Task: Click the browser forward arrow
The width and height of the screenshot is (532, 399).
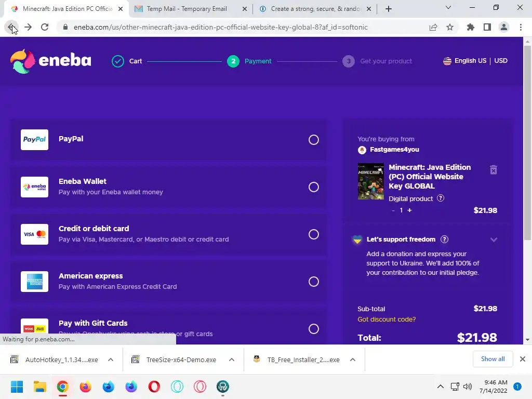Action: (x=28, y=27)
